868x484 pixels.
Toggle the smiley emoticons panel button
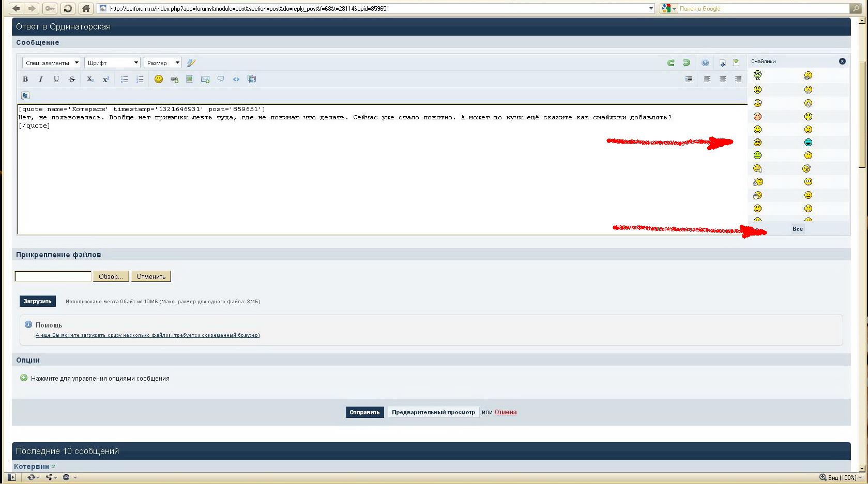(x=159, y=79)
